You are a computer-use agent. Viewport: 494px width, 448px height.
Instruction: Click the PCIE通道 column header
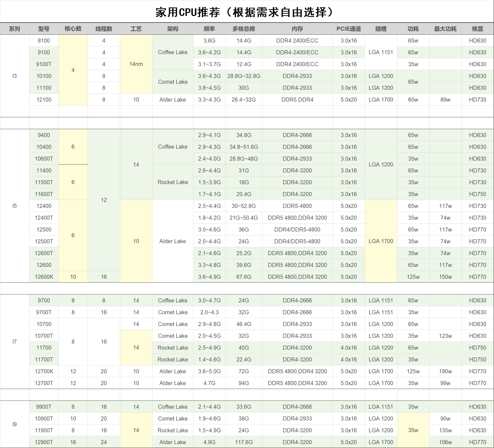tap(349, 29)
